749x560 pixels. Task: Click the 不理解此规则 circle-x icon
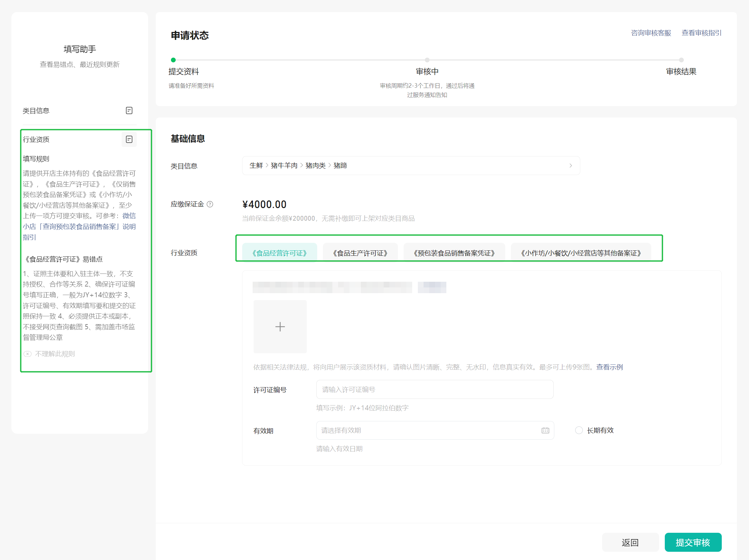pos(28,354)
